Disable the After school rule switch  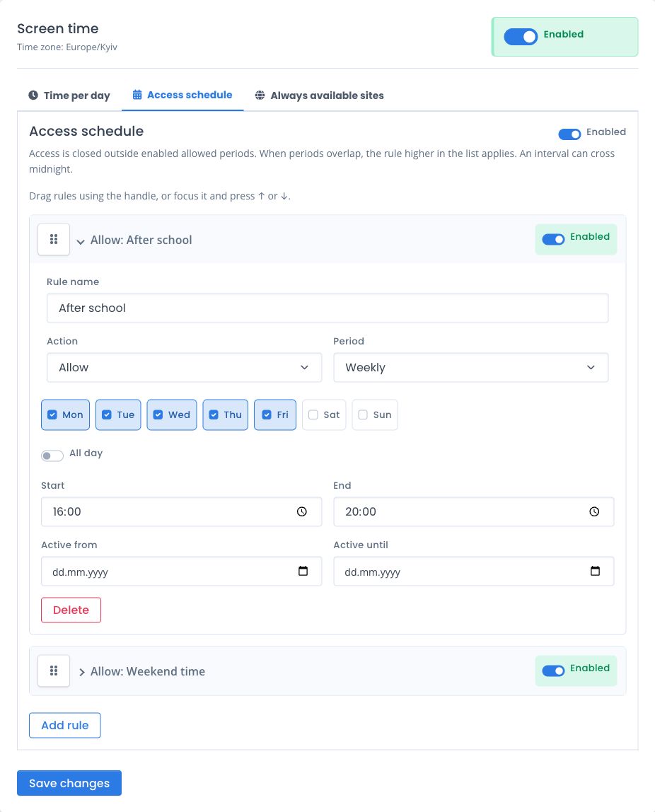(554, 239)
